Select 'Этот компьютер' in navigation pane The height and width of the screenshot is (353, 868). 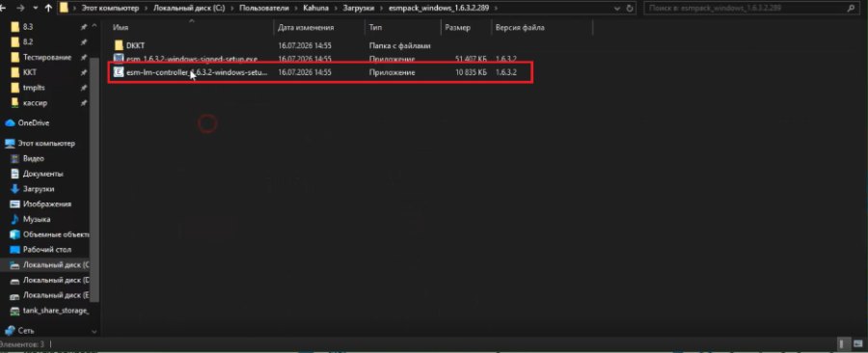[x=46, y=144]
